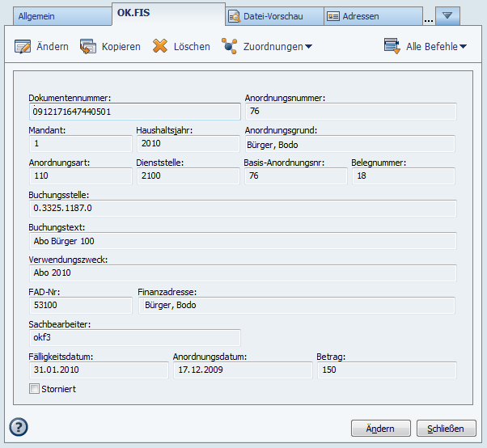Screen dimensions: 487x448
Task: Select the Betrag field showing 150
Action: (386, 370)
